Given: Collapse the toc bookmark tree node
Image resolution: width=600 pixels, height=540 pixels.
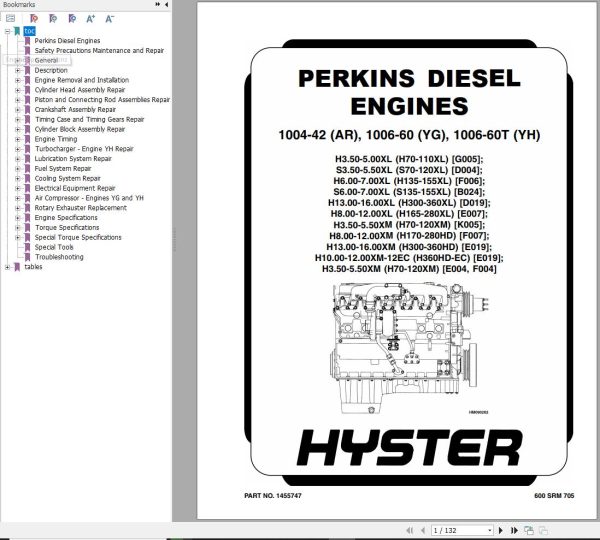Looking at the screenshot, I should 7,31.
